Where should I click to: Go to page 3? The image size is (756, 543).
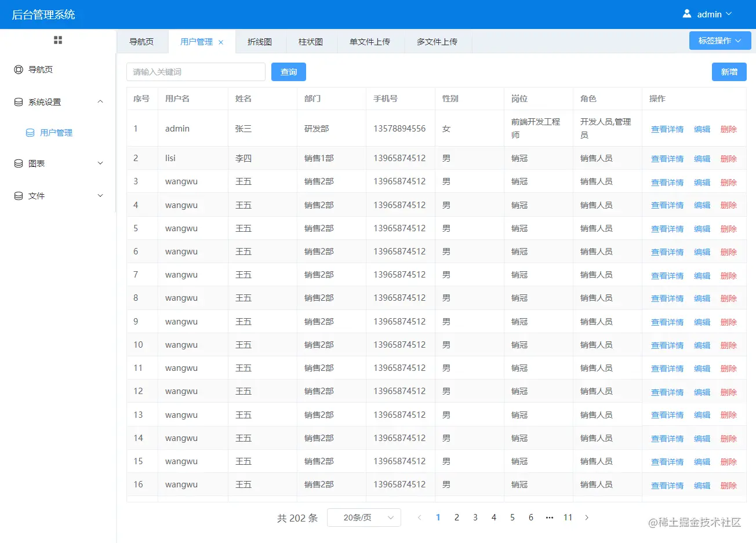(x=475, y=518)
